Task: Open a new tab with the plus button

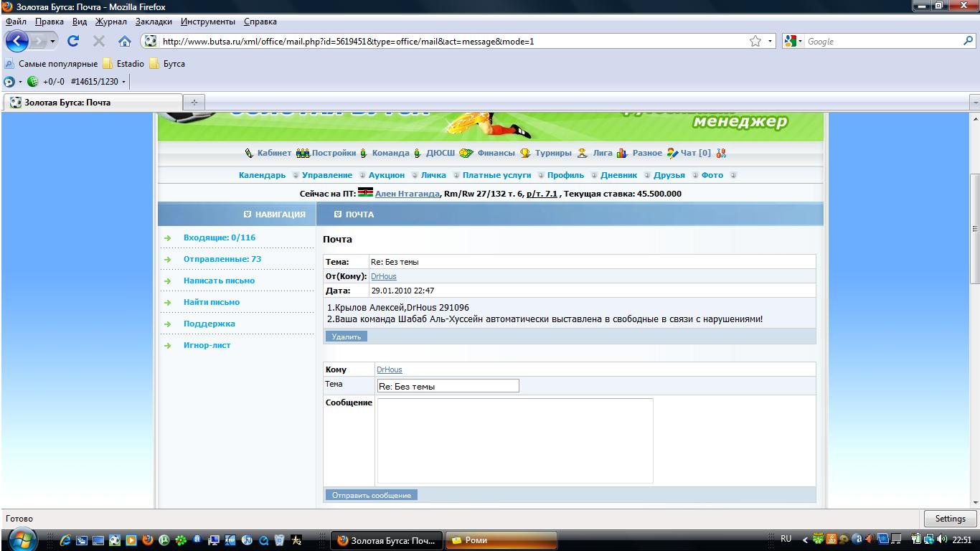Action: coord(194,103)
